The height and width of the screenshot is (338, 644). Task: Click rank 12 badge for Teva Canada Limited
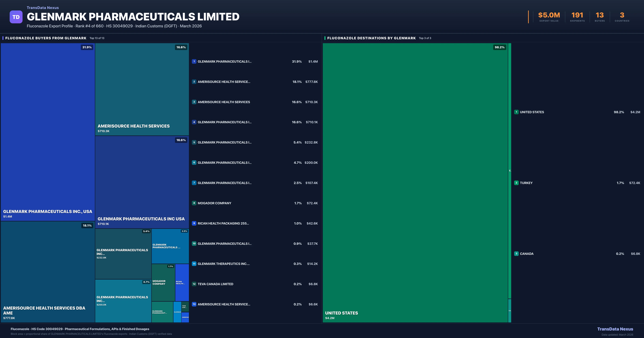[194, 284]
